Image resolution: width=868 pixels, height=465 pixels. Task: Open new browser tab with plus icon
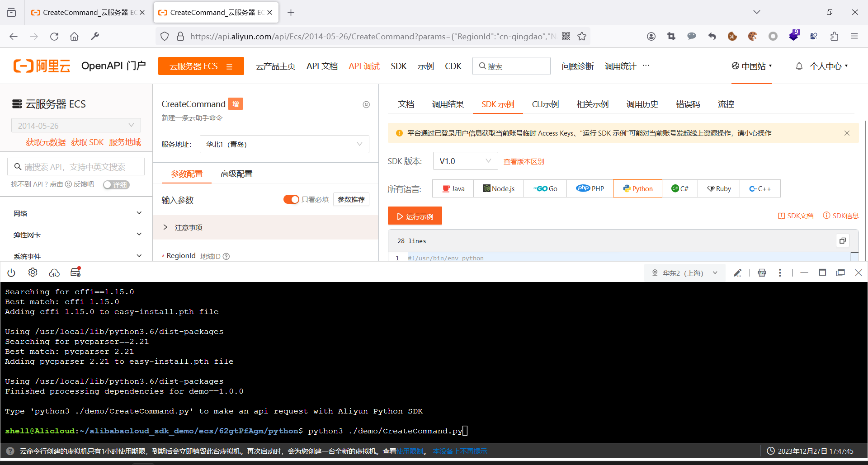(291, 13)
